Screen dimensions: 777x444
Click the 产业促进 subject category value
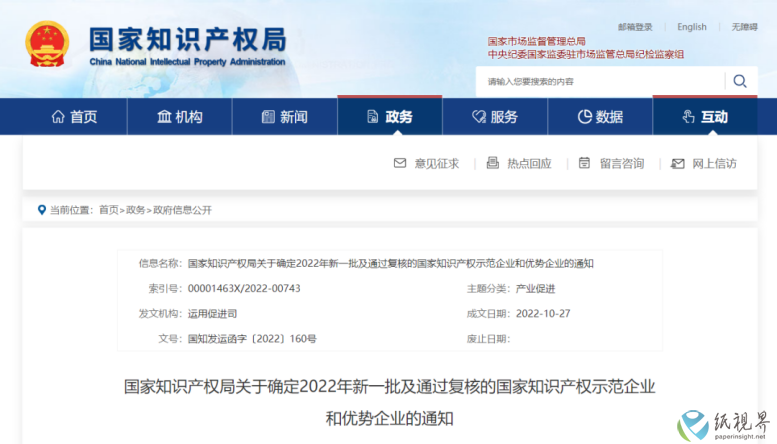coord(535,288)
